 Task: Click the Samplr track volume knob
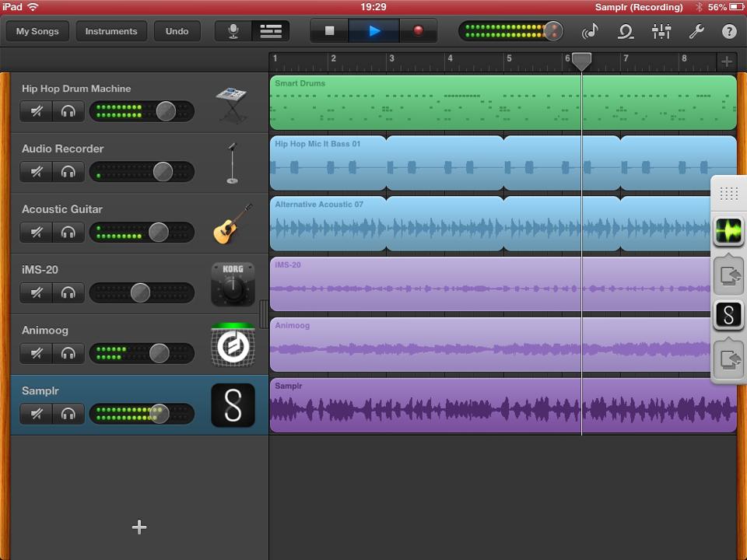pyautogui.click(x=159, y=414)
